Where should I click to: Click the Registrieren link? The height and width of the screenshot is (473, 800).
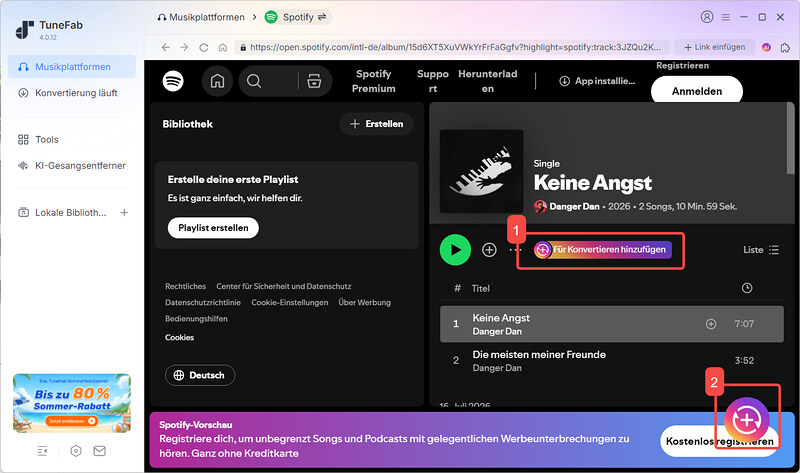tap(682, 65)
